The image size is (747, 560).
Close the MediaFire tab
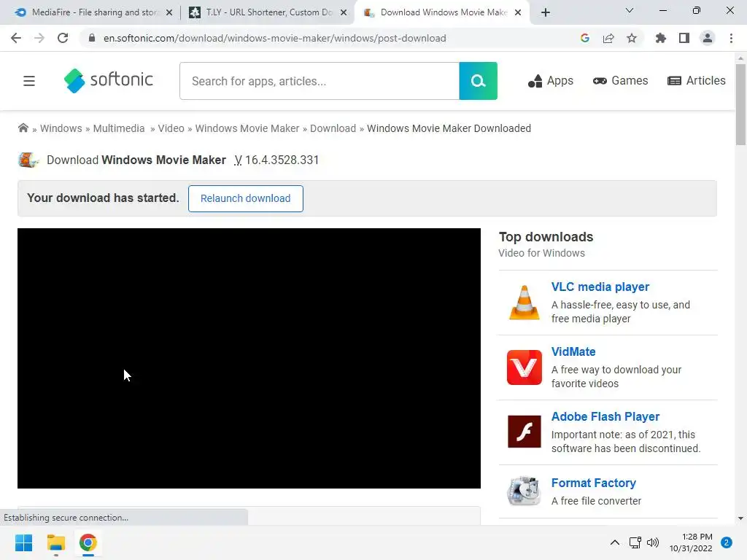169,13
